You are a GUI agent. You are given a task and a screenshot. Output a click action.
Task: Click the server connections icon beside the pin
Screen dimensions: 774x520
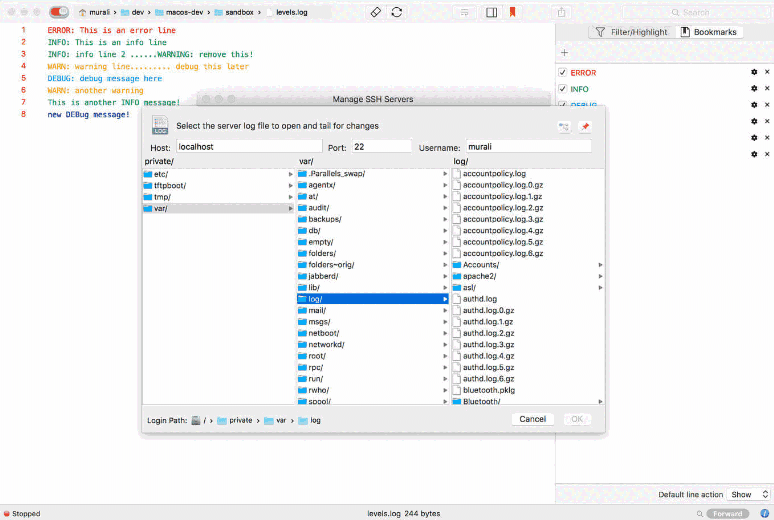tap(564, 127)
